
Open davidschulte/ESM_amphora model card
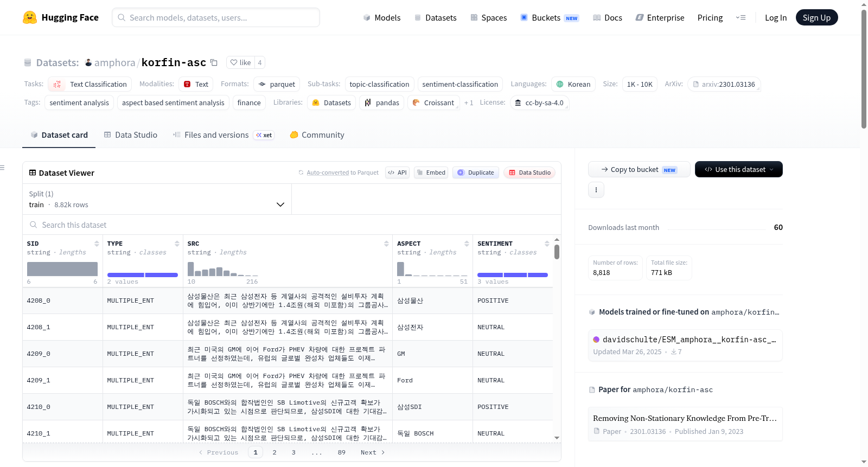(685, 345)
